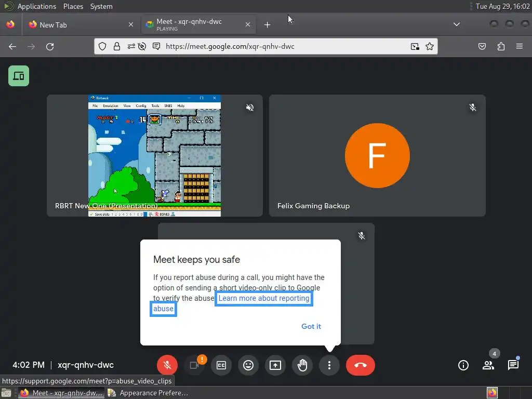
Task: Open the Firefox hamburger application menu
Action: click(x=520, y=46)
